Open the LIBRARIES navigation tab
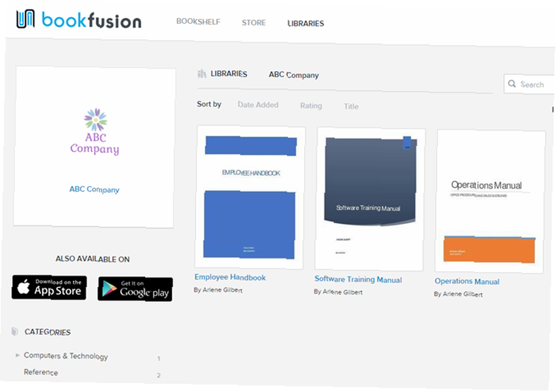Screen dimensions: 556x392 306,23
